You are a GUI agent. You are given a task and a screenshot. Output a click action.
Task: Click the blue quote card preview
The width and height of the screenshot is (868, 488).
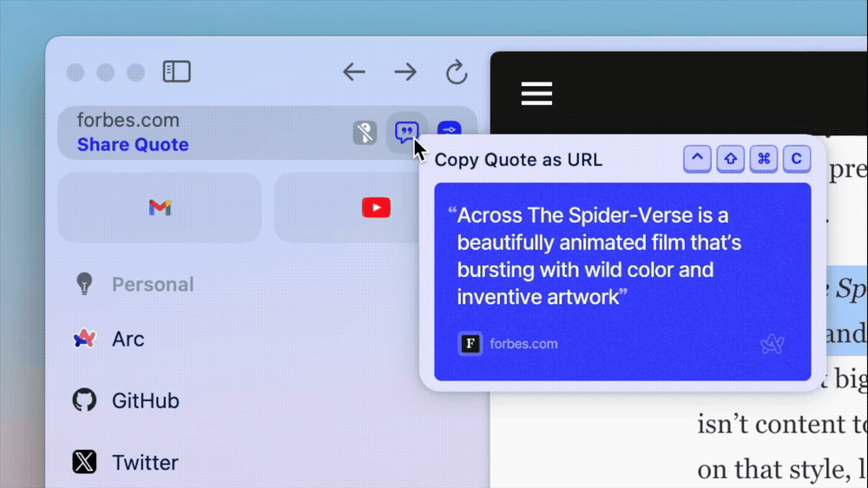tap(622, 280)
